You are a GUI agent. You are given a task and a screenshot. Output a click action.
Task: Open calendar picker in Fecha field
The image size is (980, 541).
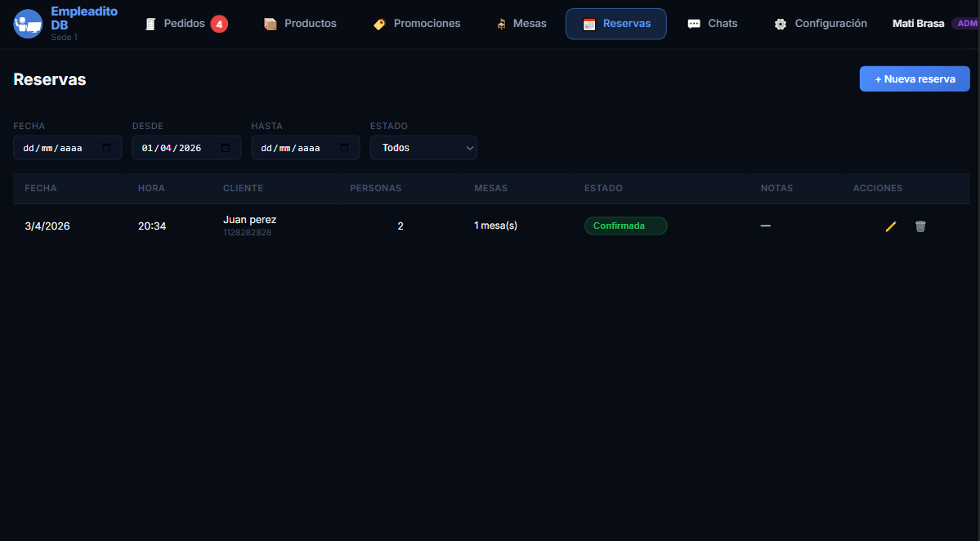(106, 148)
